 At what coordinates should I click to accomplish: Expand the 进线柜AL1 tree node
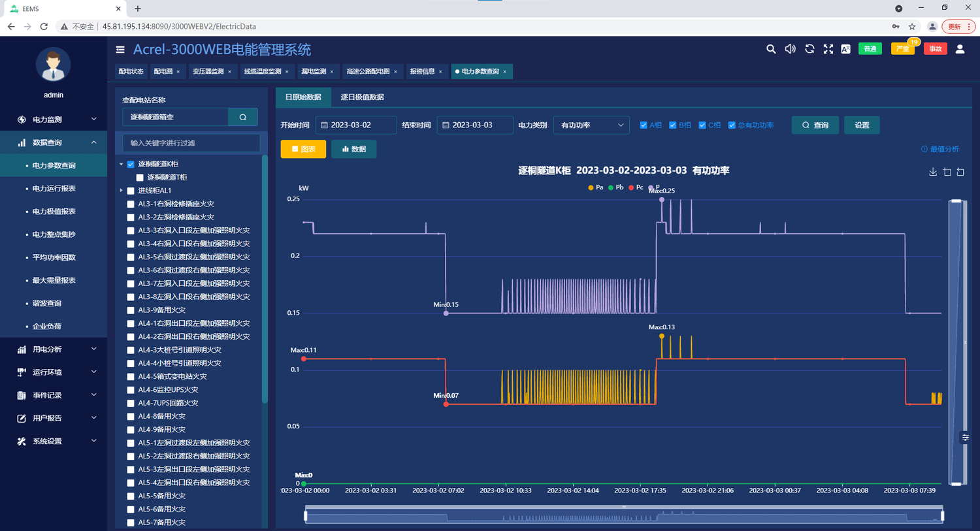122,191
